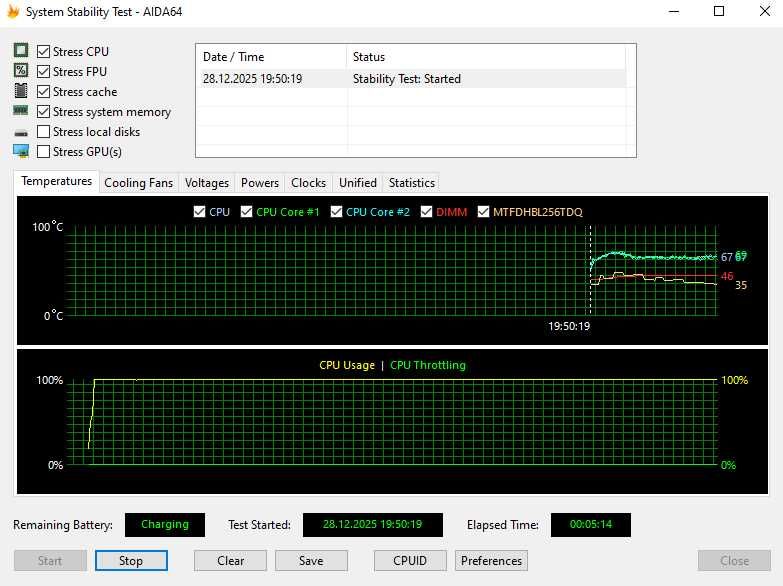Uncheck the Stress CPU checkbox
Viewport: 783px width, 586px height.
pyautogui.click(x=43, y=51)
